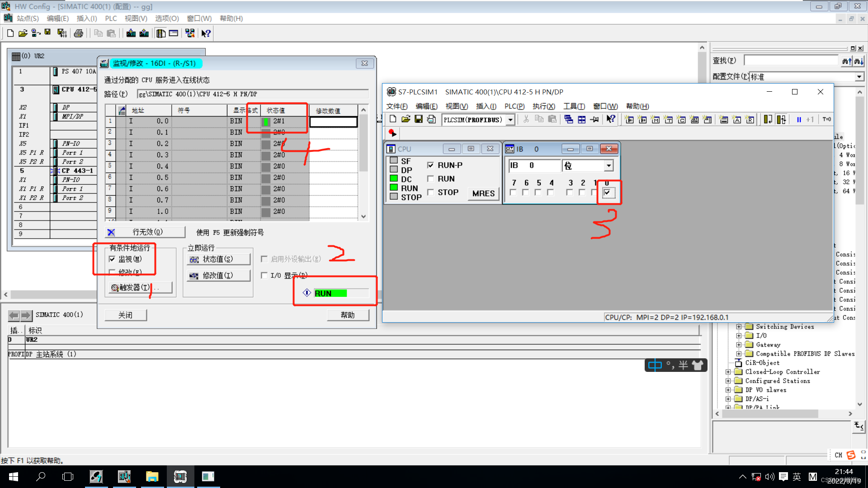Click 状态值(S) status value button
The width and height of the screenshot is (868, 488).
(218, 259)
